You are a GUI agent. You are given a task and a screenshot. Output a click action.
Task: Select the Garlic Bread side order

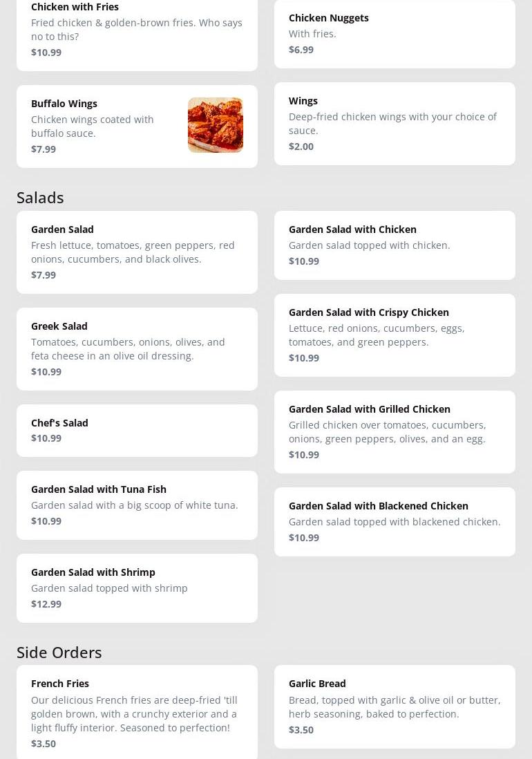coord(394,706)
